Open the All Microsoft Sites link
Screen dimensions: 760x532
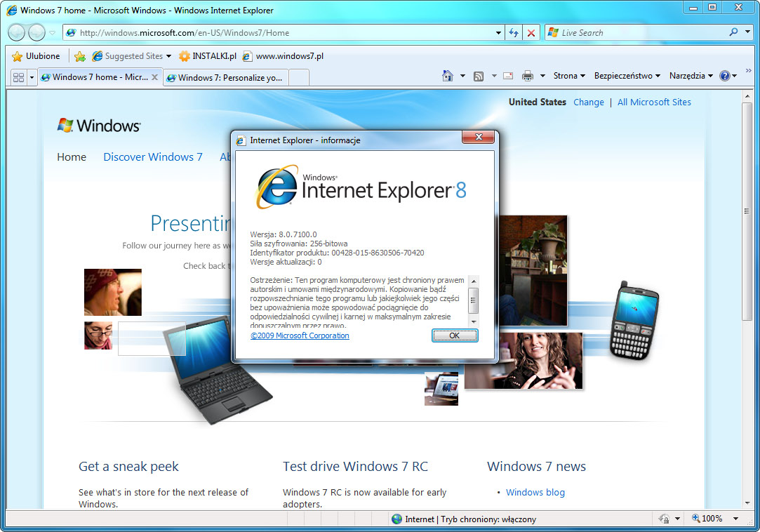click(x=654, y=102)
